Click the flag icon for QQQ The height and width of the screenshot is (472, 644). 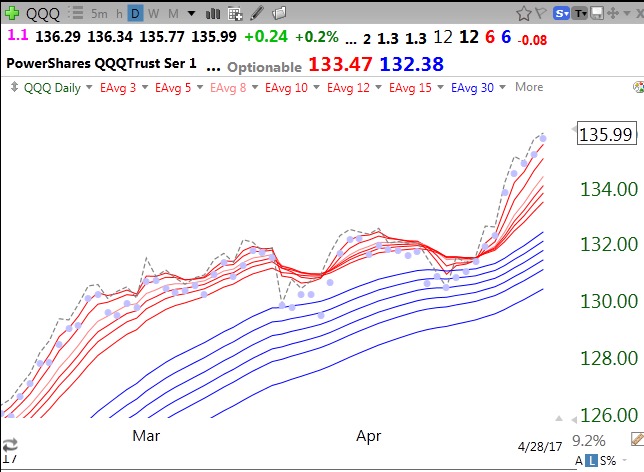(x=540, y=14)
